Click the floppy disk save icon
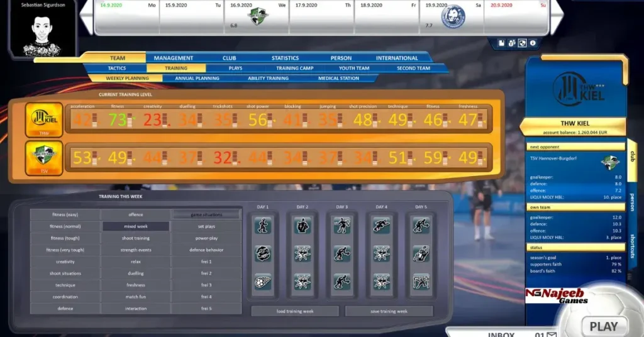The height and width of the screenshot is (337, 644). coord(501,43)
